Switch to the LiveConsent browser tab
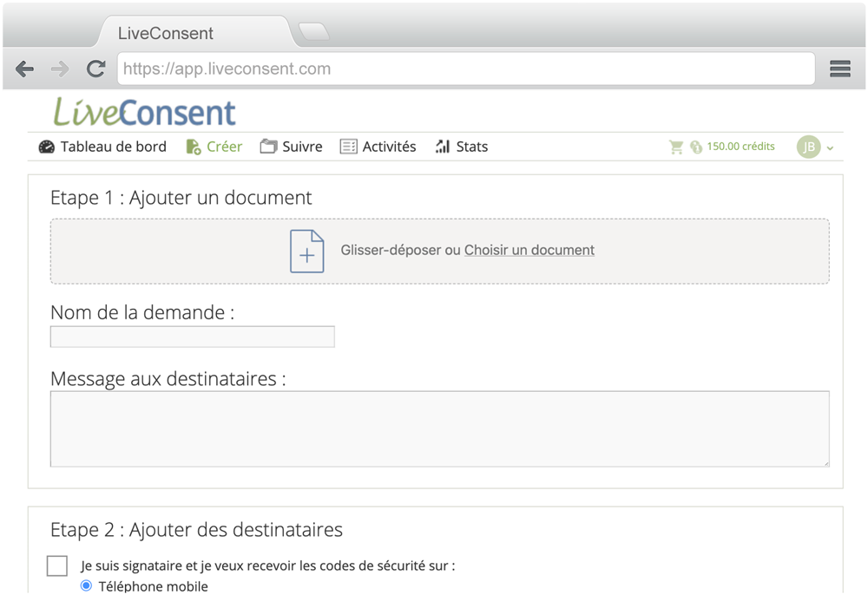The image size is (868, 595). tap(165, 34)
